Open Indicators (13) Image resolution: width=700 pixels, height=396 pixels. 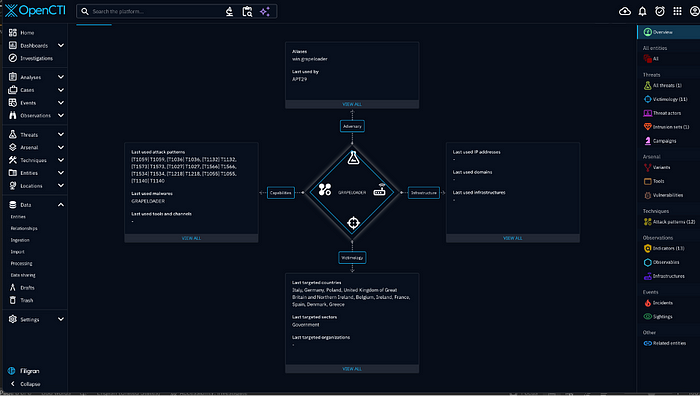[668, 248]
